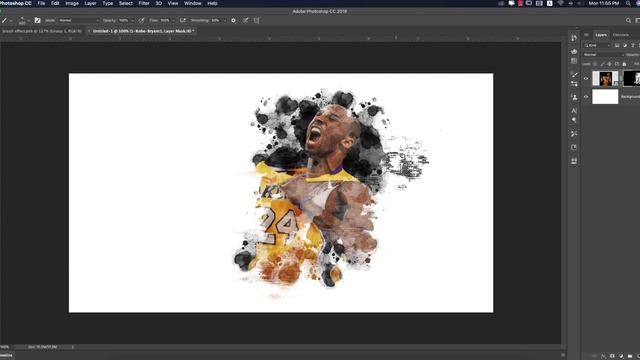The width and height of the screenshot is (640, 360).
Task: Open the bottom dock panel icon
Action: click(x=574, y=161)
